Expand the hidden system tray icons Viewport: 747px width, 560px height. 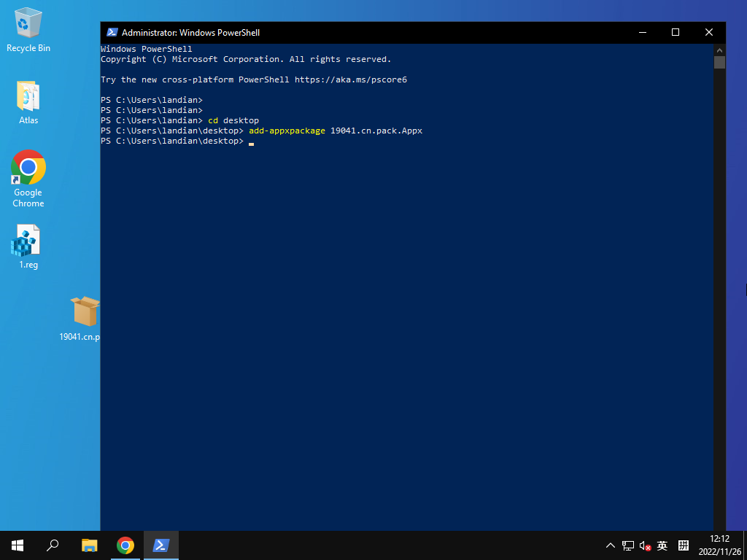[x=611, y=545]
